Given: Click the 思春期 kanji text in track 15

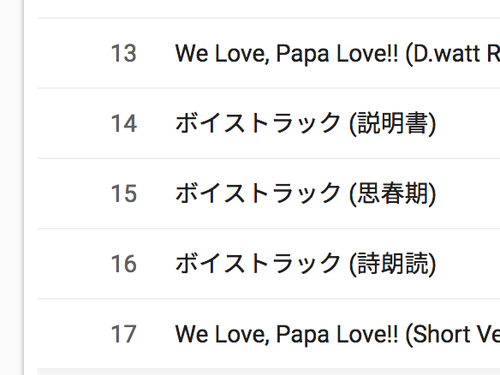Looking at the screenshot, I should 393,193.
